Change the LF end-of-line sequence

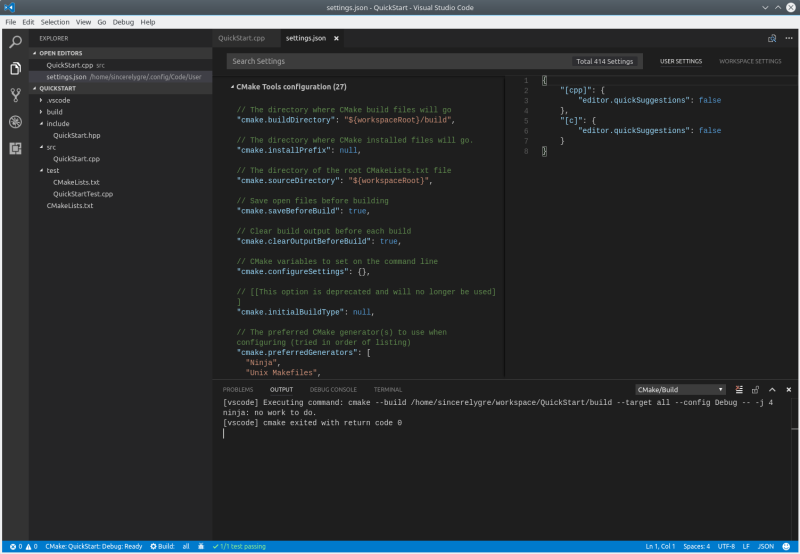pos(746,546)
